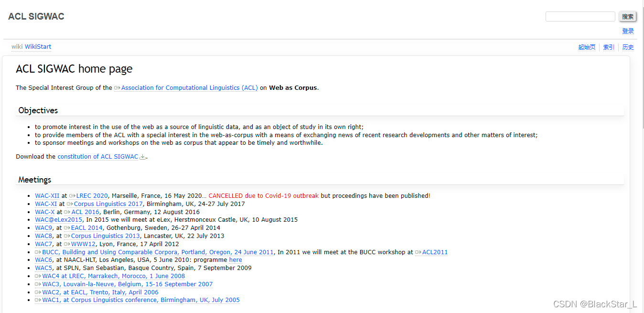644x313 pixels.
Task: Open the WAC7 meeting page
Action: click(43, 244)
